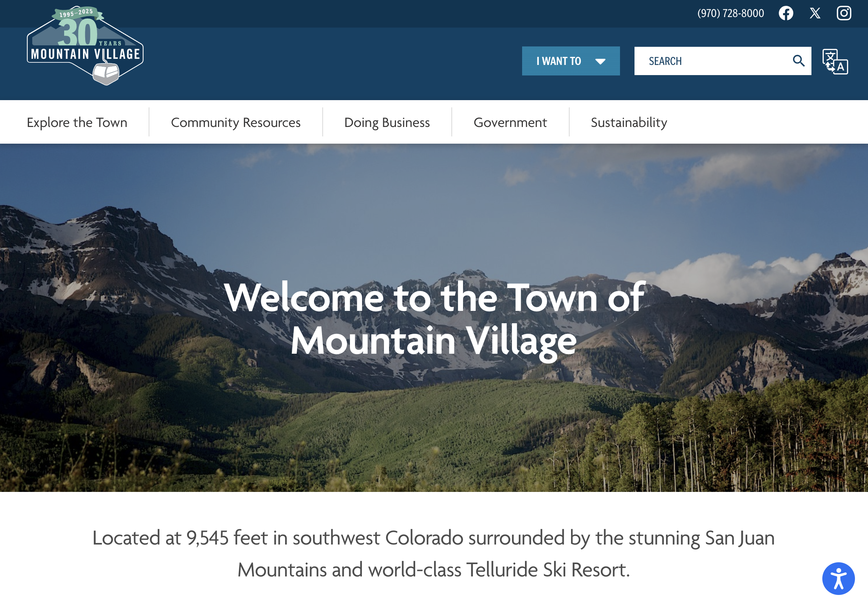Viewport: 868px width, 608px height.
Task: Open the Doing Business menu
Action: click(387, 122)
